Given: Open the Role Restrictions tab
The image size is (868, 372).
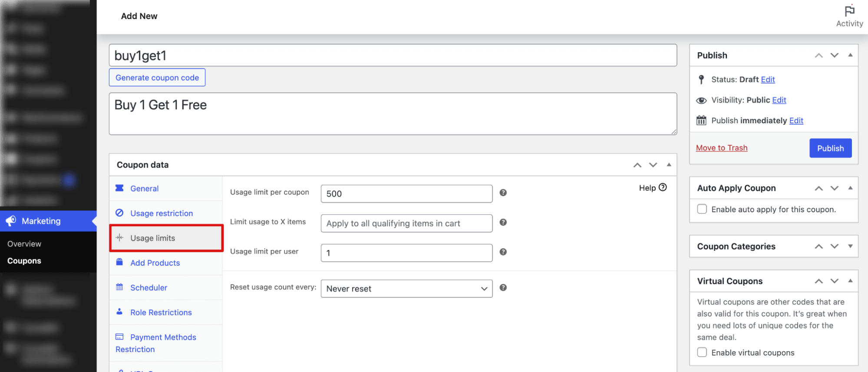Looking at the screenshot, I should click(161, 312).
